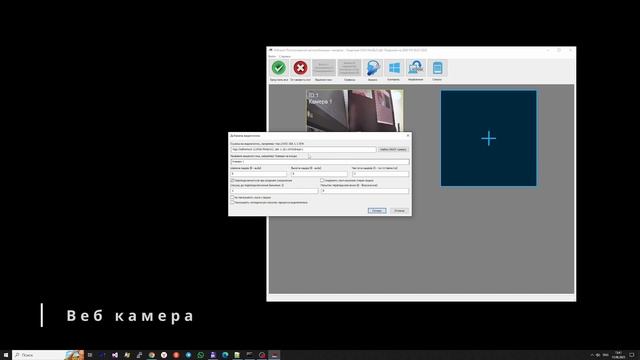Select the Камера 1 video thumbnail
The width and height of the screenshot is (640, 360).
coord(355,111)
